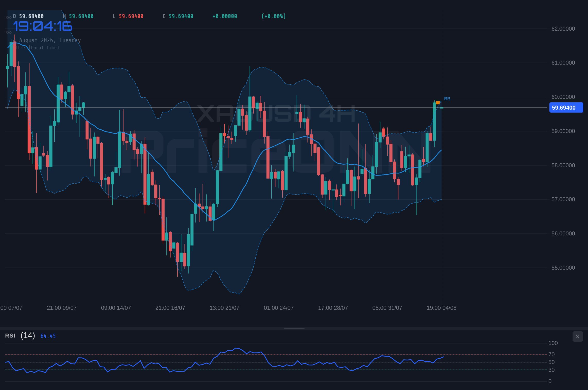This screenshot has height=390, width=588.
Task: Click the Open value 59.69400
Action: click(31, 16)
